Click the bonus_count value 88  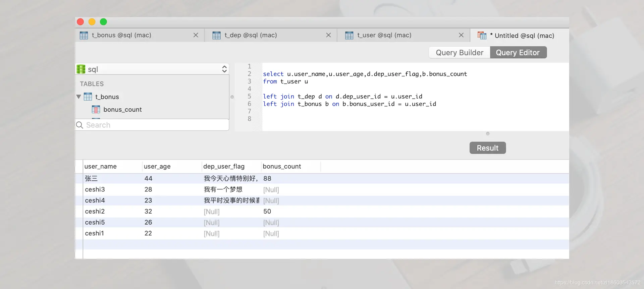click(x=267, y=179)
